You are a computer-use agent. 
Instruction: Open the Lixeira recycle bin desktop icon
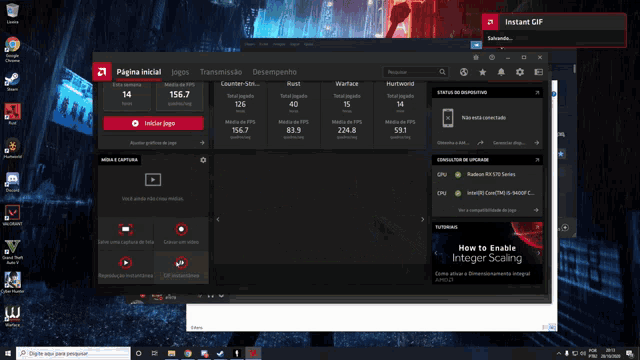pyautogui.click(x=12, y=13)
